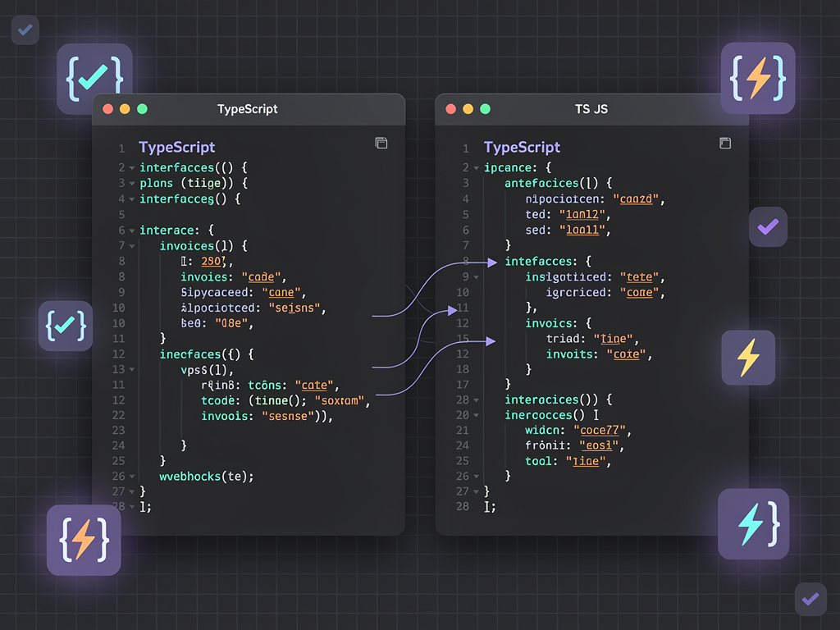Click the small braces checkmark tile left of TypeScript window
The image size is (840, 630).
point(66,326)
